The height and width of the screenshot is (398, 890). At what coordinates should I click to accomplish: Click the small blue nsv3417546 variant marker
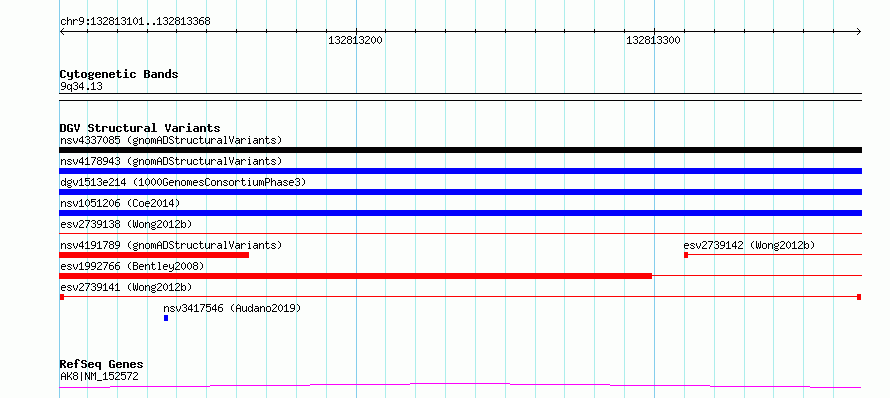pos(166,318)
